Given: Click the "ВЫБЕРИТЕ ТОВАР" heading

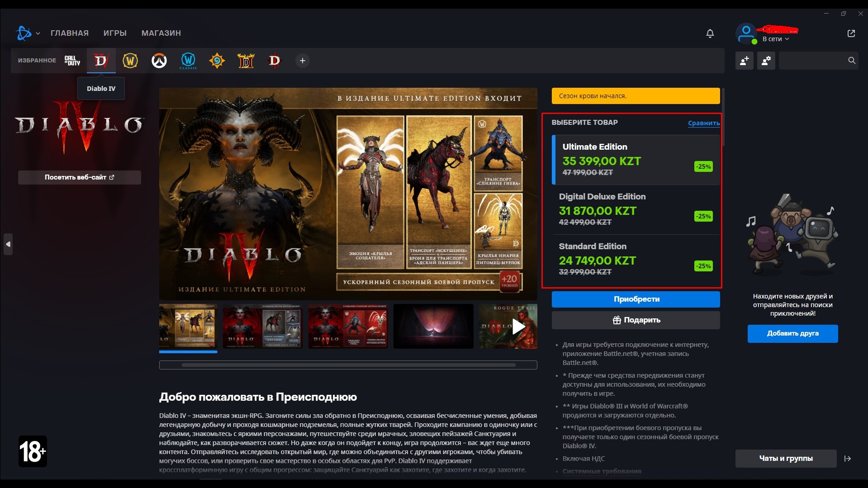Looking at the screenshot, I should 584,123.
